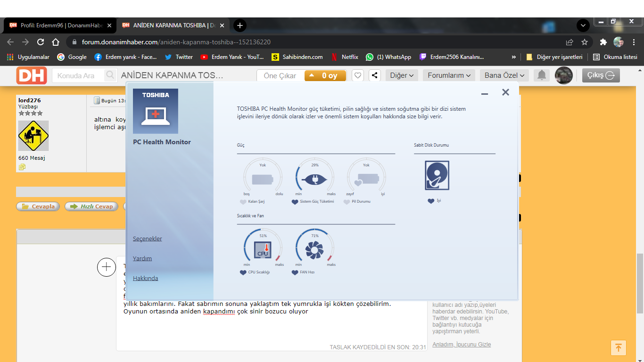Open the Forumlarım dropdown
The width and height of the screenshot is (644, 362).
(x=449, y=75)
